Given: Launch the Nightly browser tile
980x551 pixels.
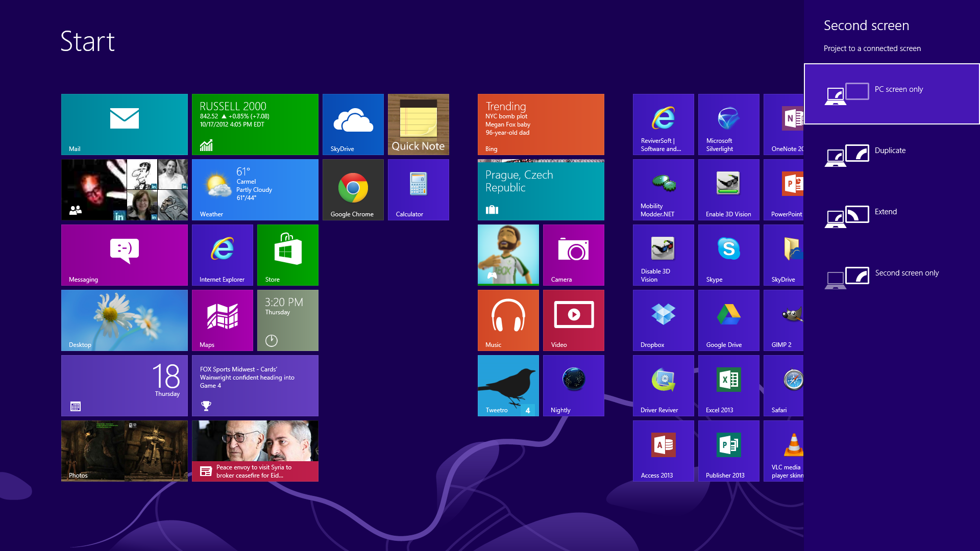Looking at the screenshot, I should [x=574, y=386].
